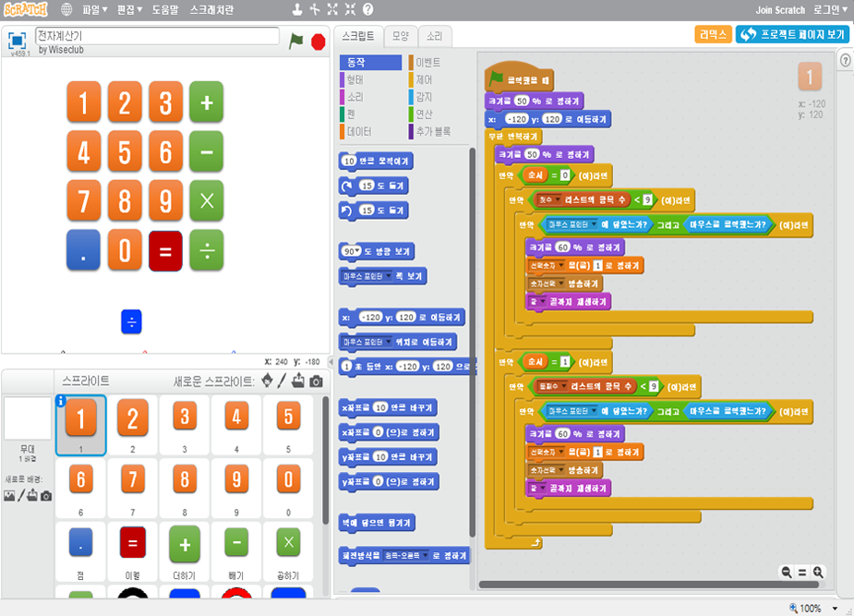Viewport: 854px width, 616px height.
Task: Take new sprite photo with camera icon
Action: 316,381
